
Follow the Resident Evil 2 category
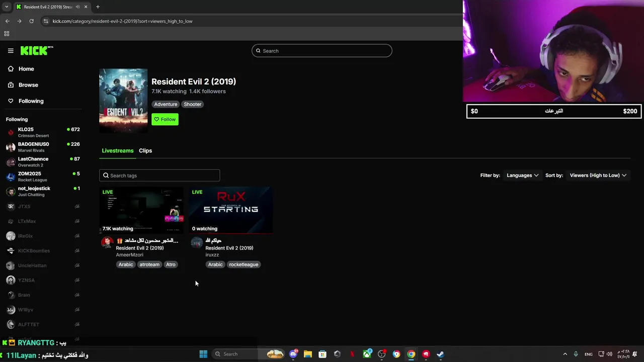click(x=165, y=119)
